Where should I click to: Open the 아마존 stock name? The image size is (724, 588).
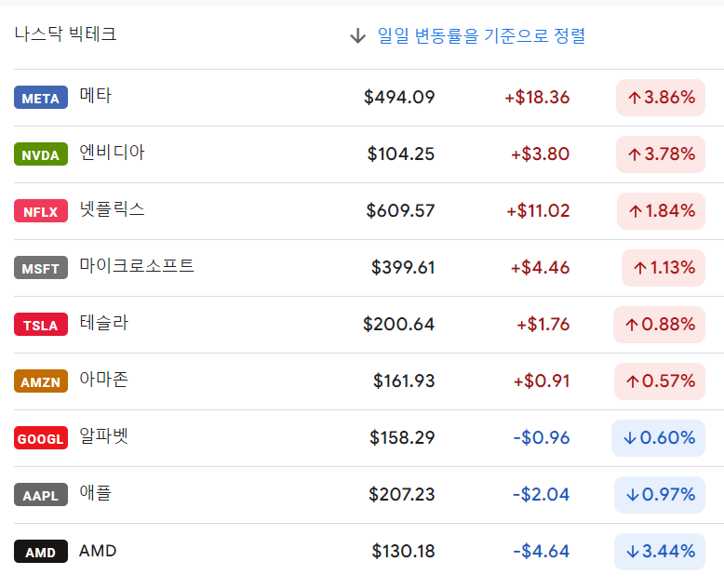(103, 380)
